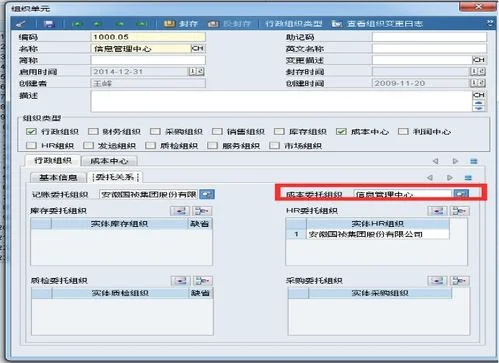Check the 库存组织 checkbox
This screenshot has height=363, width=499.
279,131
